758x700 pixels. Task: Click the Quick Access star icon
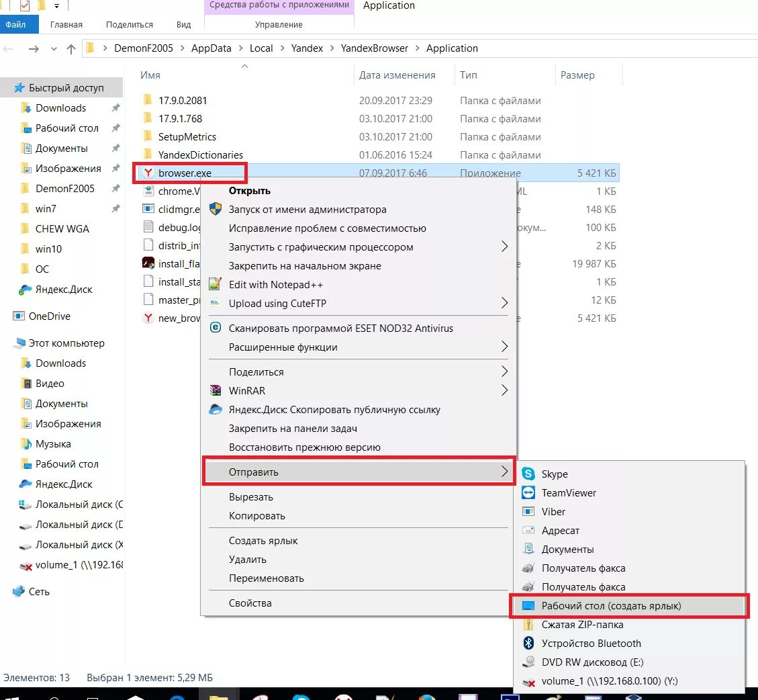click(x=19, y=87)
